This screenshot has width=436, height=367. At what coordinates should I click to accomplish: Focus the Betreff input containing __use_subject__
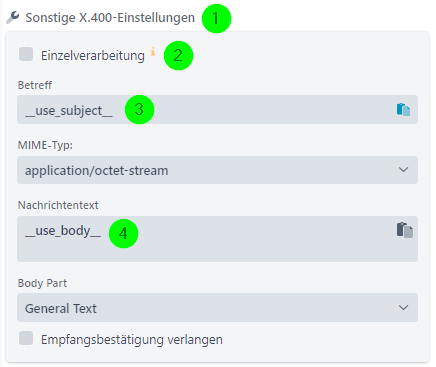click(217, 110)
